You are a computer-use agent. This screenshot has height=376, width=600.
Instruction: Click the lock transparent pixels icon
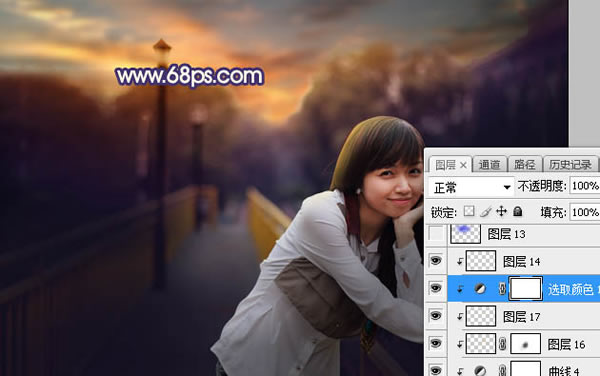469,211
